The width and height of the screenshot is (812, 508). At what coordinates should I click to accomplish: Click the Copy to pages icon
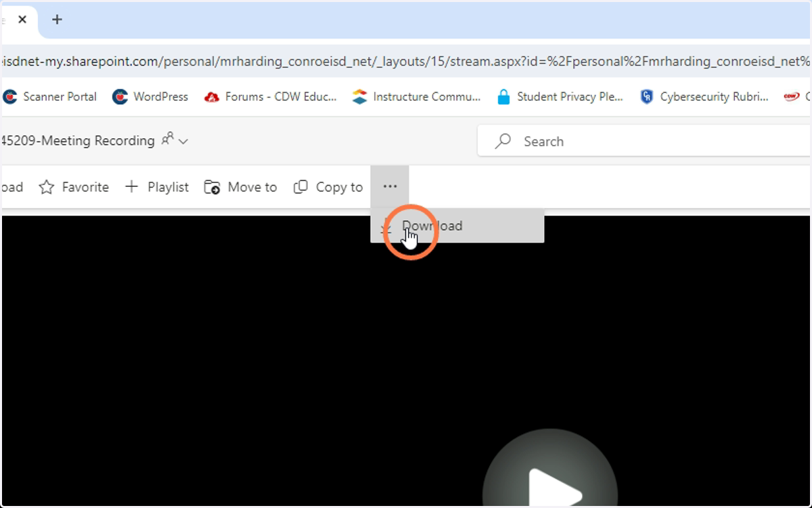(300, 187)
